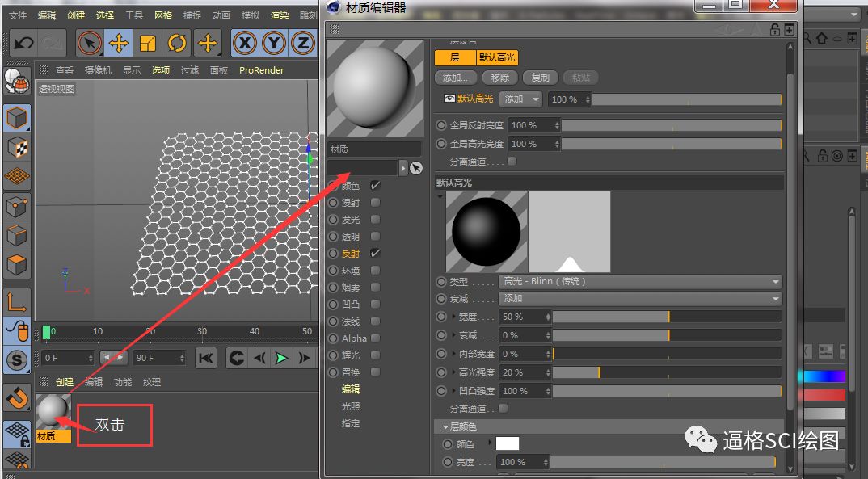Click the 移除 button
The height and width of the screenshot is (479, 868).
point(500,78)
